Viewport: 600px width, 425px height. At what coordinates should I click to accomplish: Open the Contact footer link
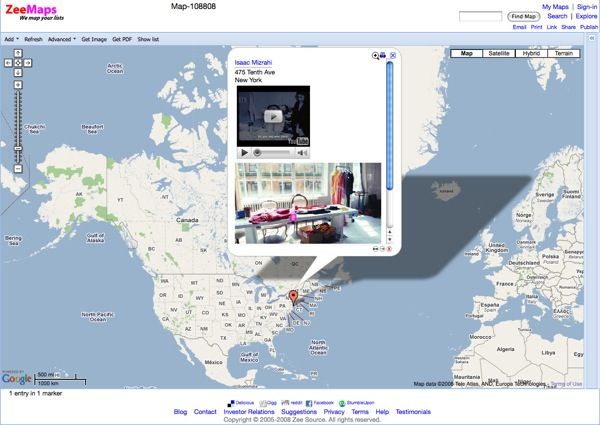pyautogui.click(x=205, y=412)
